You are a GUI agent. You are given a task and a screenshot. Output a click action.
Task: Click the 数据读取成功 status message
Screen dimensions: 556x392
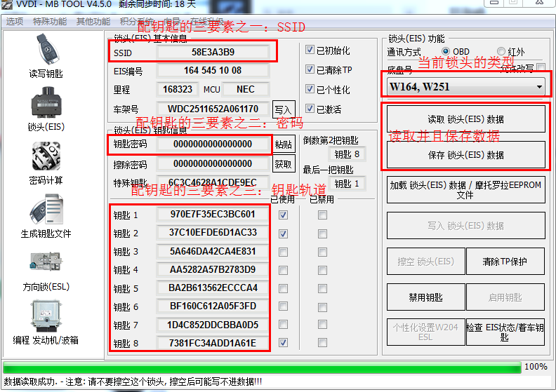(x=133, y=381)
